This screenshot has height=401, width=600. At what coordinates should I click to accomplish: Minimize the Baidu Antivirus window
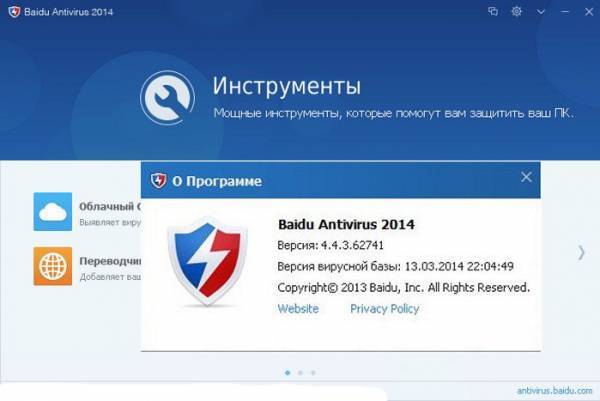click(565, 12)
